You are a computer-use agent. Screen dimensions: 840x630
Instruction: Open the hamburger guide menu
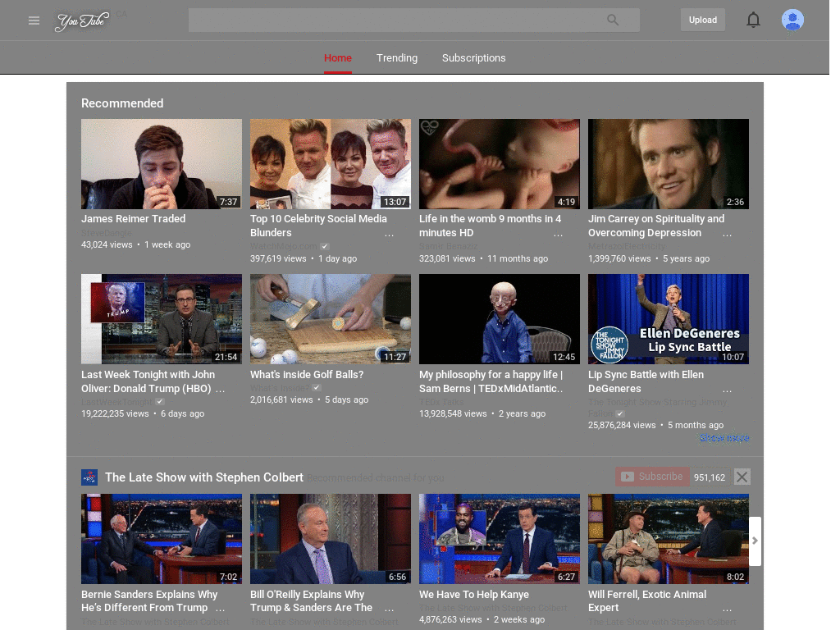34,21
